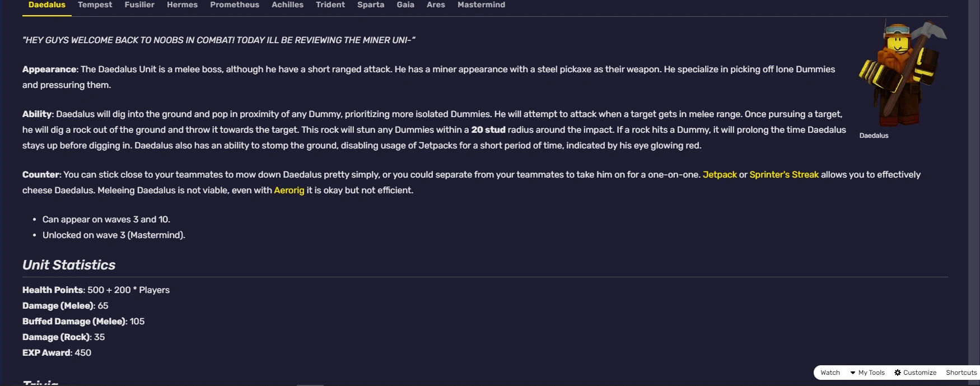Click the Customize gear icon
The width and height of the screenshot is (980, 386).
(x=915, y=372)
